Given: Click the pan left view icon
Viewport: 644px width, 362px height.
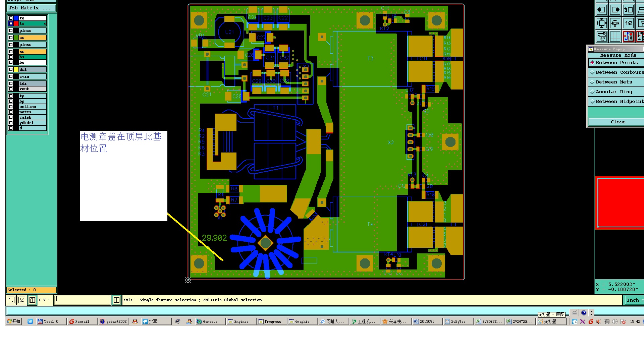Looking at the screenshot, I should [602, 10].
